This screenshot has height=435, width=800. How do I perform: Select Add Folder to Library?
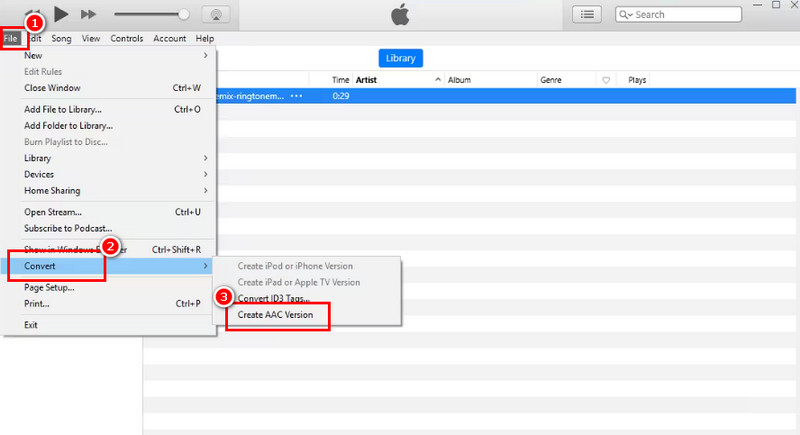pyautogui.click(x=108, y=125)
